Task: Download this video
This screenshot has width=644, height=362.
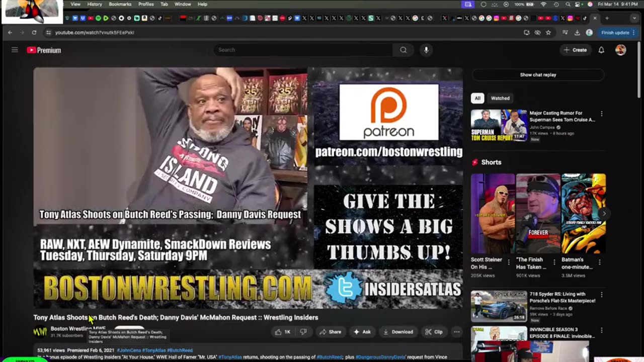Action: tap(398, 332)
